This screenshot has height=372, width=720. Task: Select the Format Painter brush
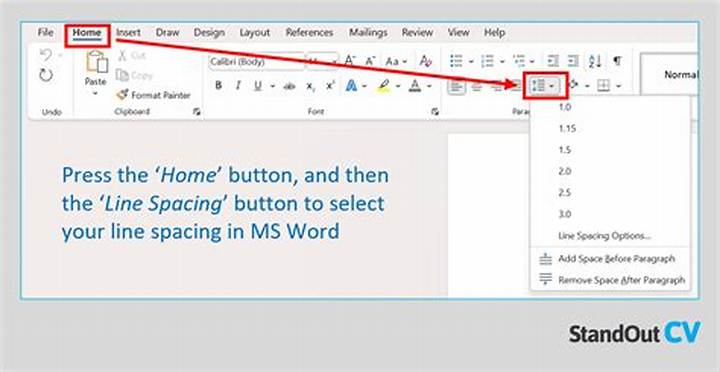(x=122, y=95)
